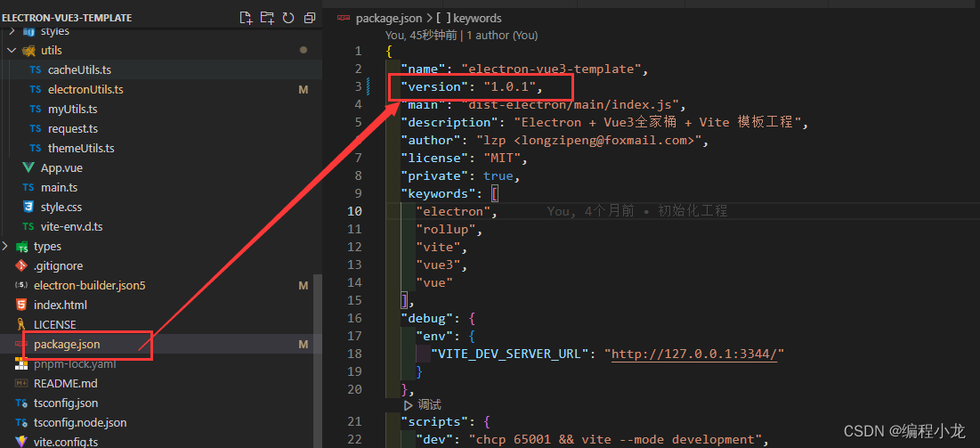Open README.md file
Viewport: 980px width, 448px height.
point(66,383)
